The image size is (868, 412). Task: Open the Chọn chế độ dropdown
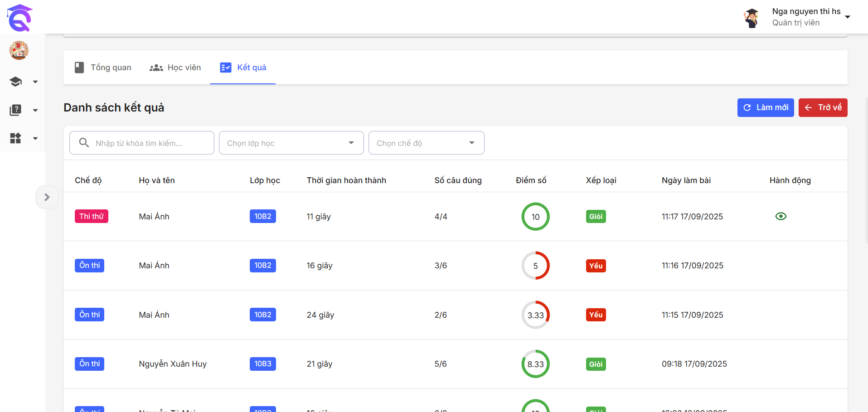click(427, 143)
